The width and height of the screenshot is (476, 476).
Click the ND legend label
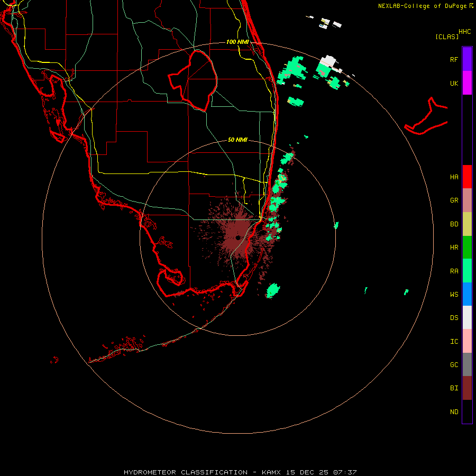[454, 412]
